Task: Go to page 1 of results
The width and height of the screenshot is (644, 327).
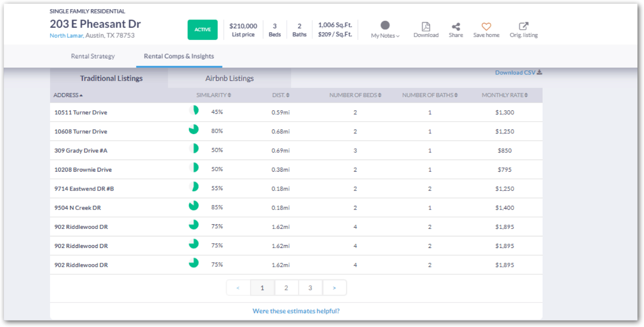Action: (x=262, y=288)
